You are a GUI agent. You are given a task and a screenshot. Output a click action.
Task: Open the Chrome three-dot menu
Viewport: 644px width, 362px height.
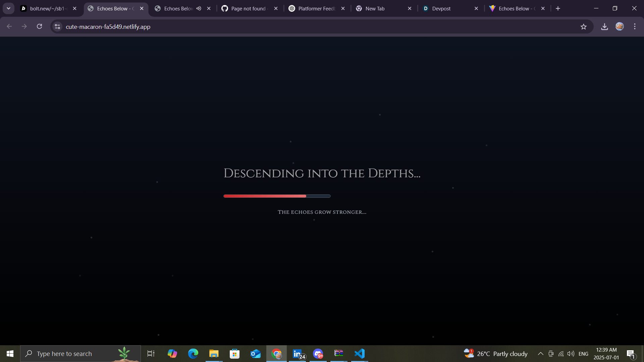[x=635, y=26]
